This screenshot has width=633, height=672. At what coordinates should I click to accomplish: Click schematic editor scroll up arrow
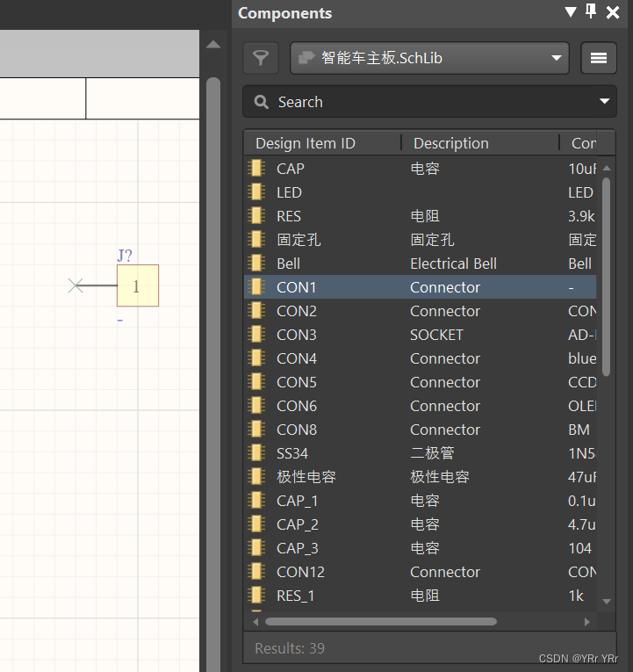pyautogui.click(x=213, y=45)
